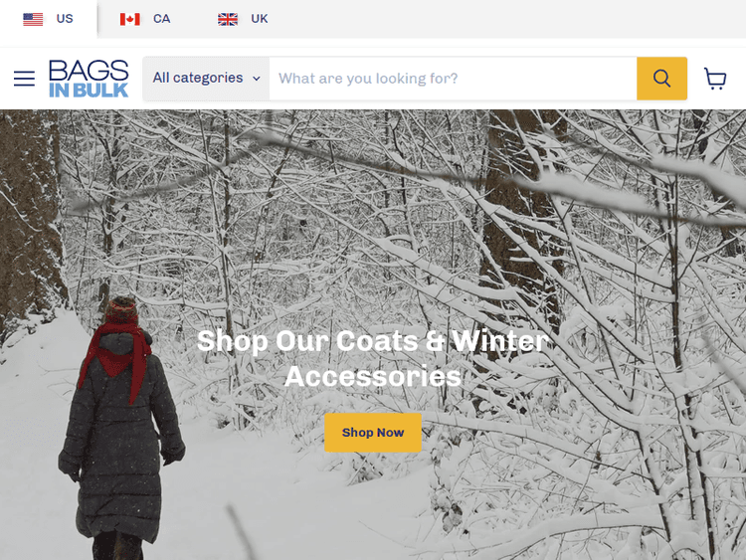The image size is (746, 560).
Task: Open the shopping cart icon
Action: point(714,79)
